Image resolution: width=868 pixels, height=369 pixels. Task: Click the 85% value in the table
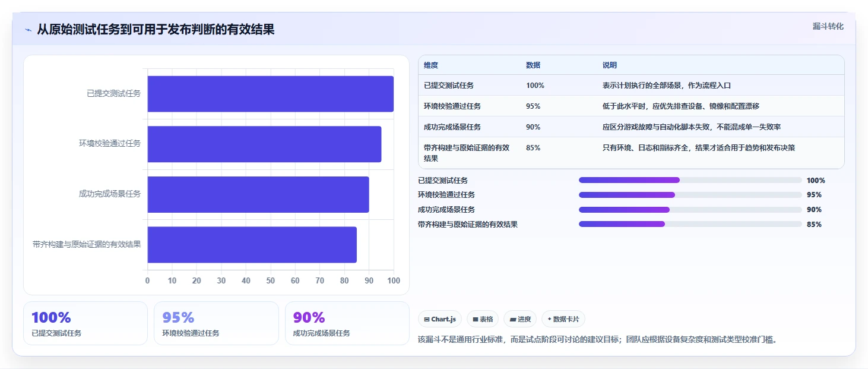pyautogui.click(x=533, y=148)
